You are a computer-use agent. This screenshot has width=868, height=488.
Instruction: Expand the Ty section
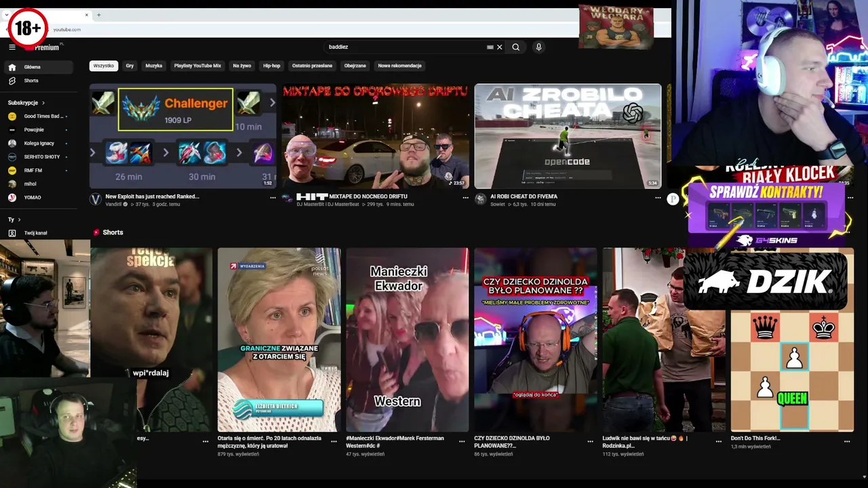tap(14, 220)
